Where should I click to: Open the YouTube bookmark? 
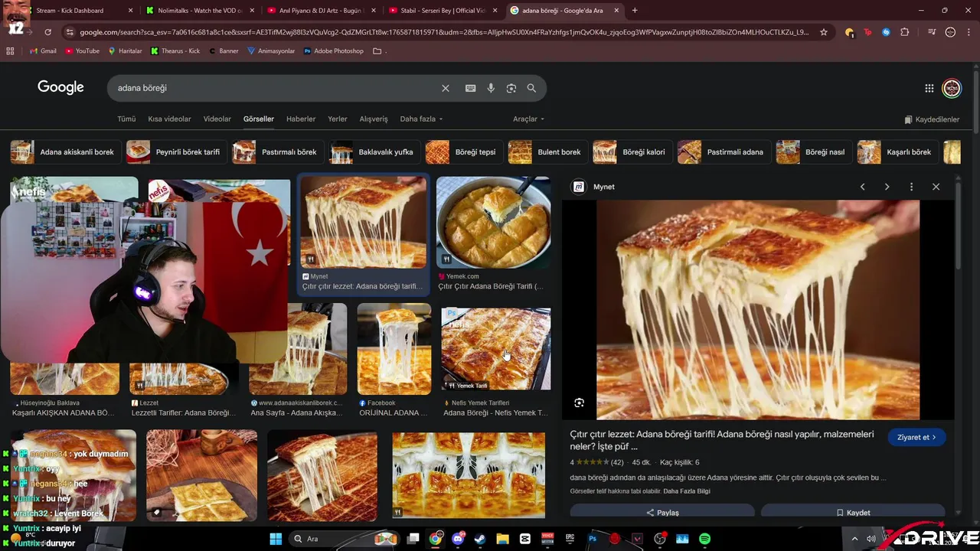(x=82, y=51)
